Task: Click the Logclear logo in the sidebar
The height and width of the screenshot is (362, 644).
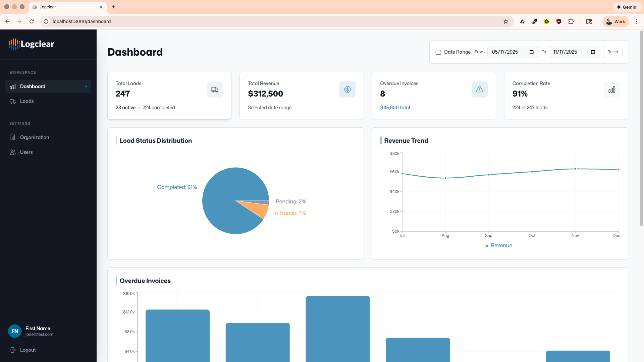Action: coord(31,44)
